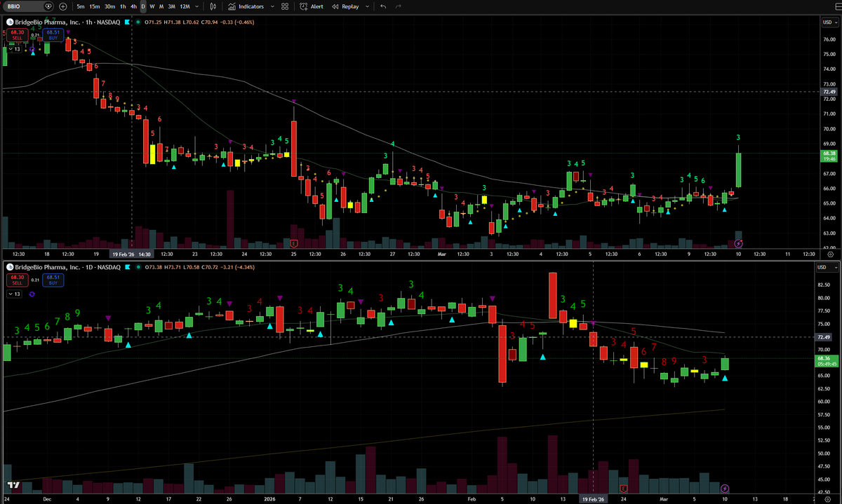842x504 pixels.
Task: Undo the last chart action
Action: 383,6
